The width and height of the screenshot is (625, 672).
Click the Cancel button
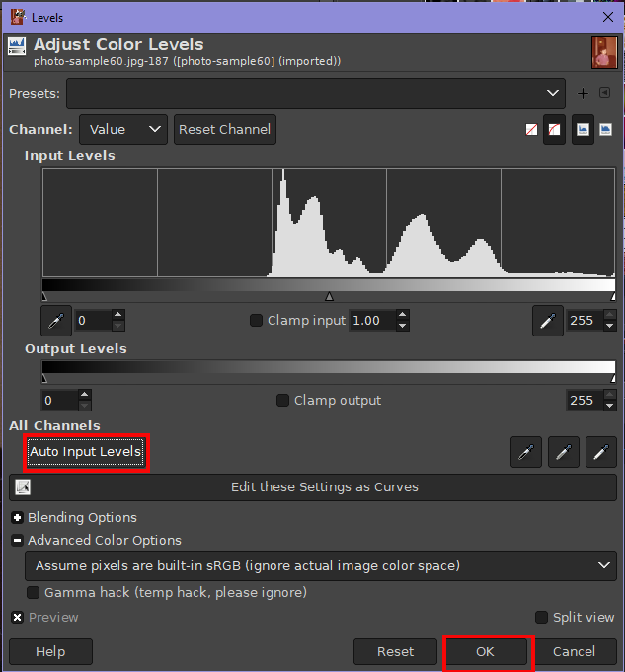pyautogui.click(x=574, y=652)
